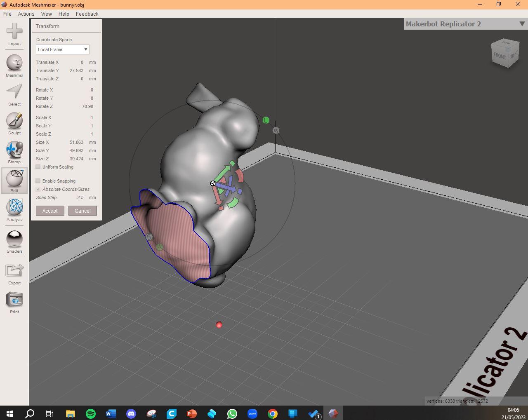Open Discord from the taskbar

[x=131, y=413]
